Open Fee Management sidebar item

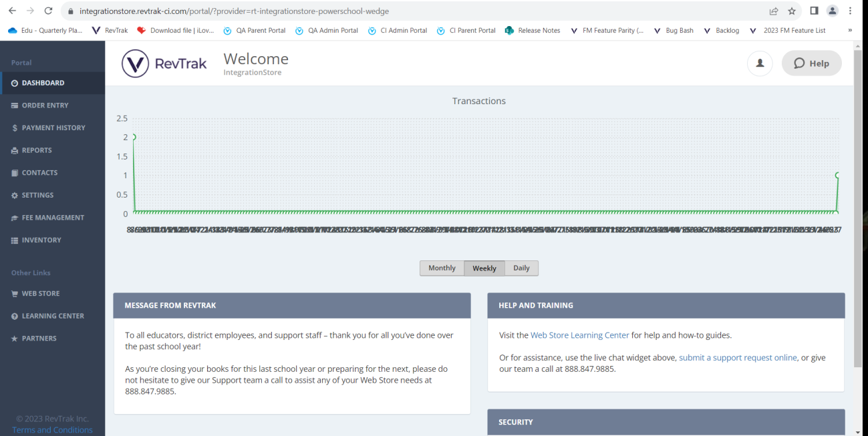tap(53, 218)
